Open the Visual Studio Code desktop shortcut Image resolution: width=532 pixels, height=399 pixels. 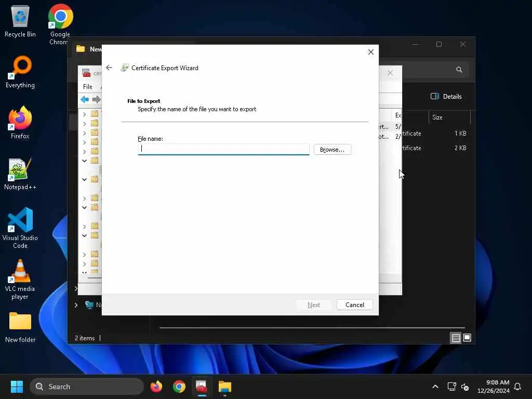[20, 228]
